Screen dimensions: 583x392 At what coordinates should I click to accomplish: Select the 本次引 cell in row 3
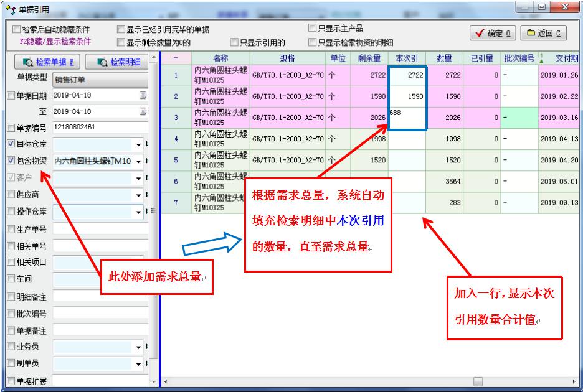tap(407, 118)
